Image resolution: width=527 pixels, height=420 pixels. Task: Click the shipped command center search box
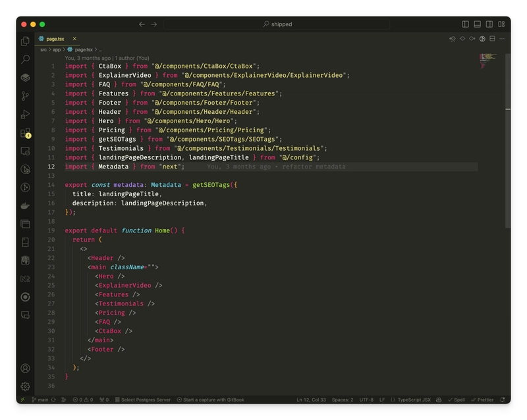click(277, 24)
